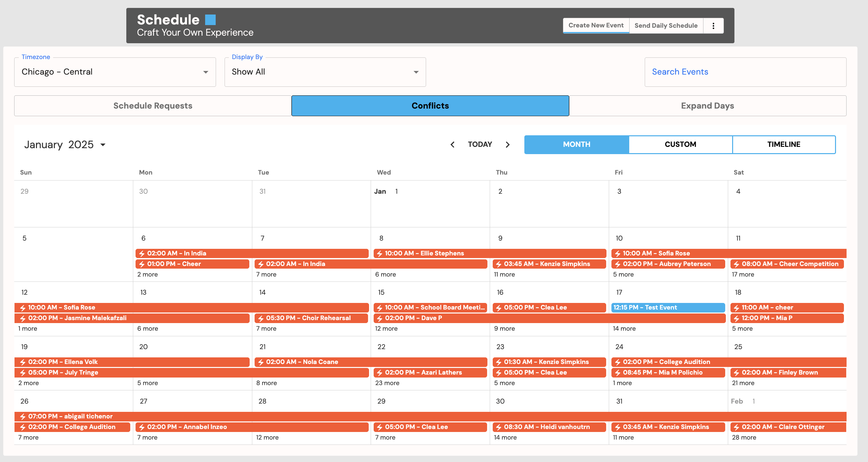Screen dimensions: 868x462
Task: Click lightning icon on Ellie Stephens event
Action: click(x=379, y=253)
